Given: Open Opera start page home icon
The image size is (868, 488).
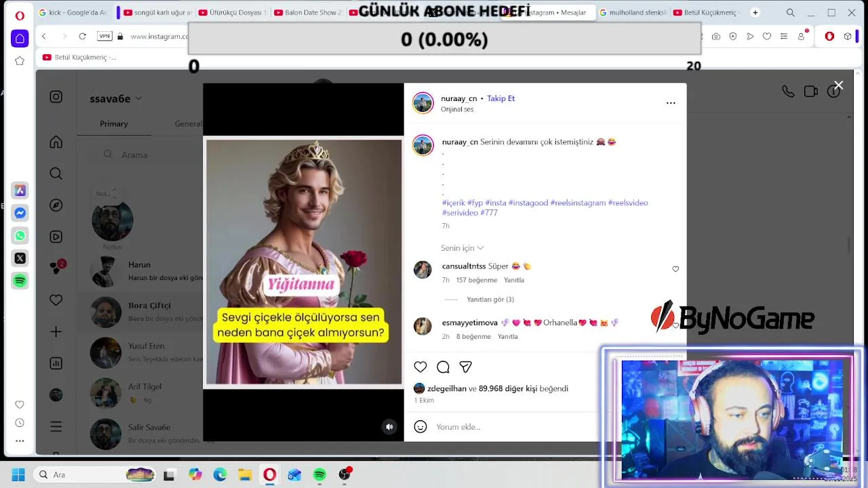Looking at the screenshot, I should pos(20,39).
